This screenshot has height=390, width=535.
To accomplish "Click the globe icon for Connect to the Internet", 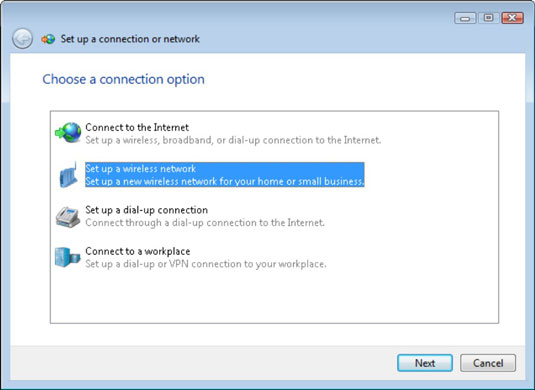I will coord(68,133).
